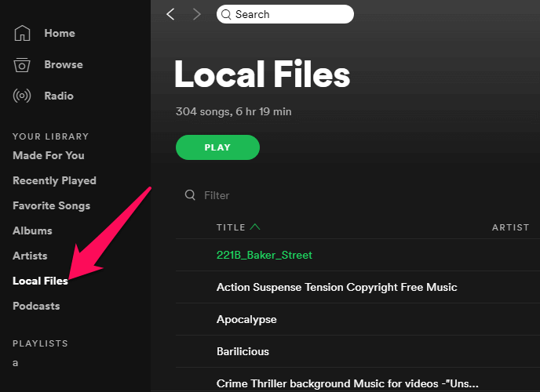Click the YOUR LIBRARY heading

coord(50,136)
